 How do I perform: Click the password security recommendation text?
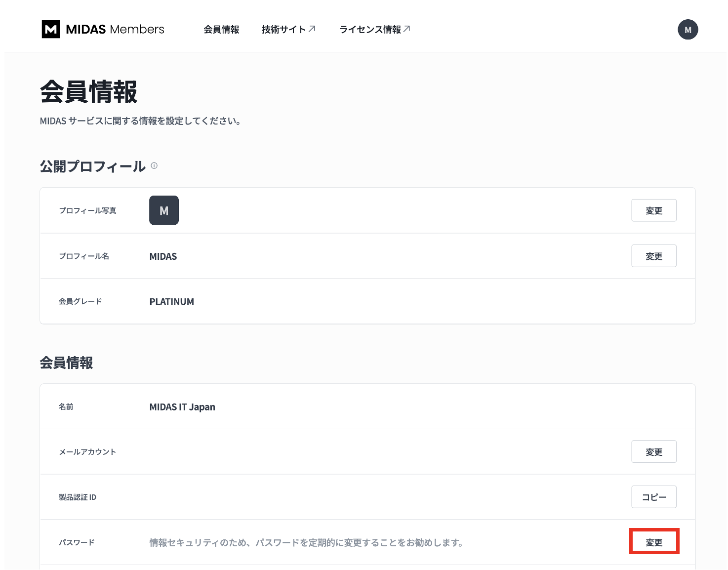(x=306, y=543)
